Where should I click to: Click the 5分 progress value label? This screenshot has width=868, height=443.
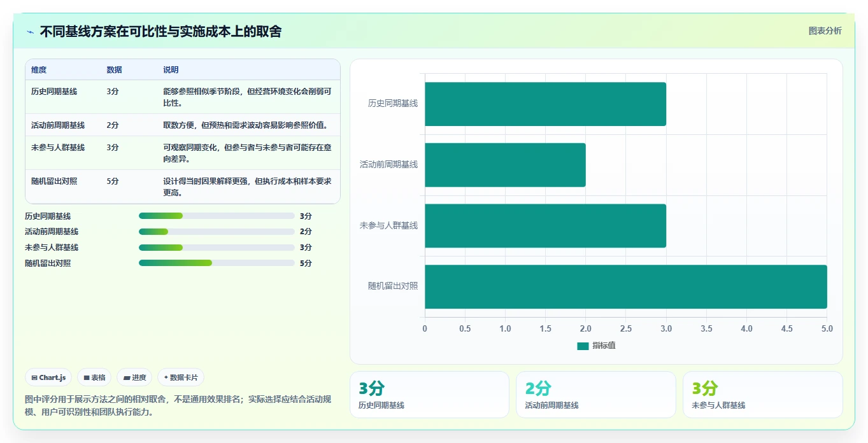coord(306,264)
